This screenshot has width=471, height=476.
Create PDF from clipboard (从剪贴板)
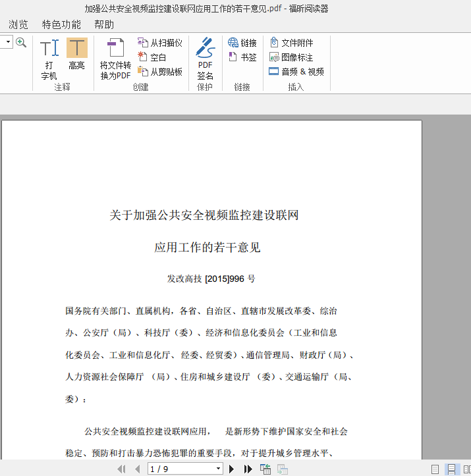click(160, 72)
